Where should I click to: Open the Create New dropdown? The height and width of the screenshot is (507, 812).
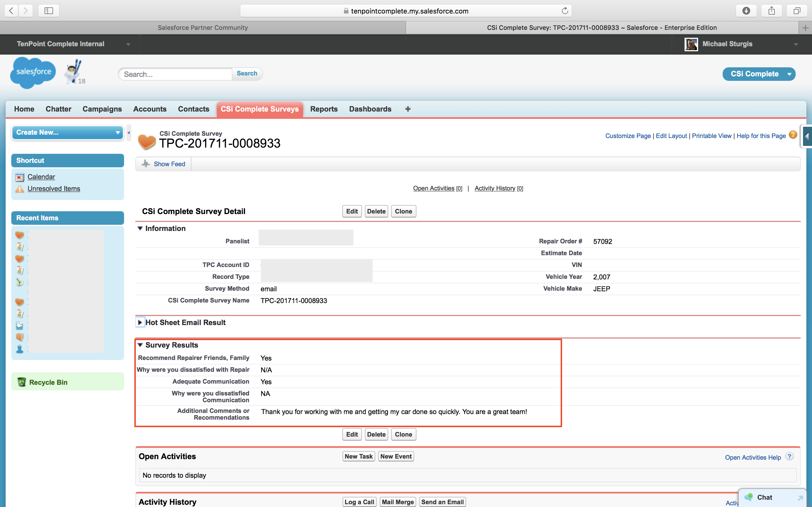tap(67, 132)
